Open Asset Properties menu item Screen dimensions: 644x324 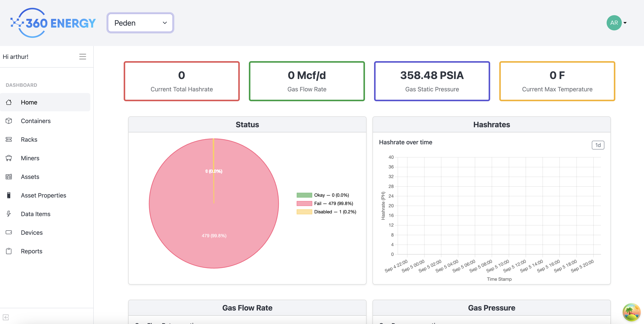[43, 195]
